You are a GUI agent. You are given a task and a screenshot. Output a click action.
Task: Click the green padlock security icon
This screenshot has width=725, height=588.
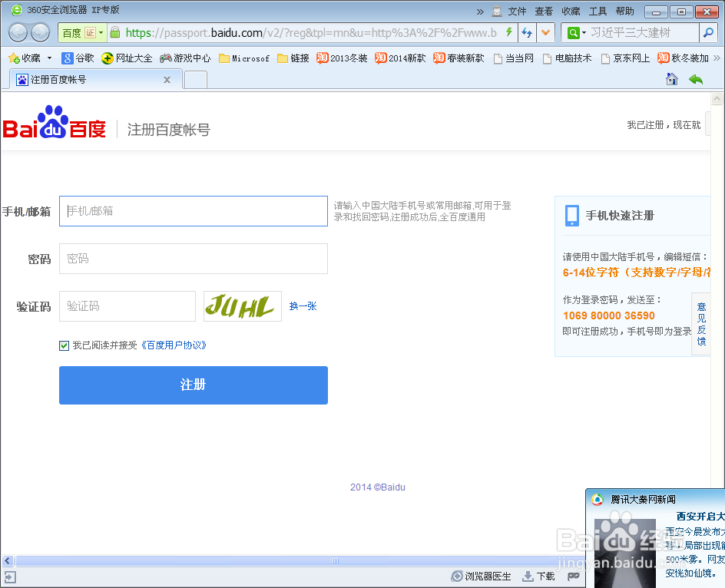point(115,32)
